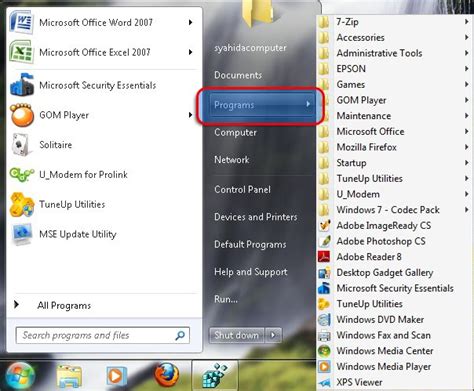Open Microsoft Office Excel 2007 icon
Viewport: 474px width, 391px height.
pos(22,52)
